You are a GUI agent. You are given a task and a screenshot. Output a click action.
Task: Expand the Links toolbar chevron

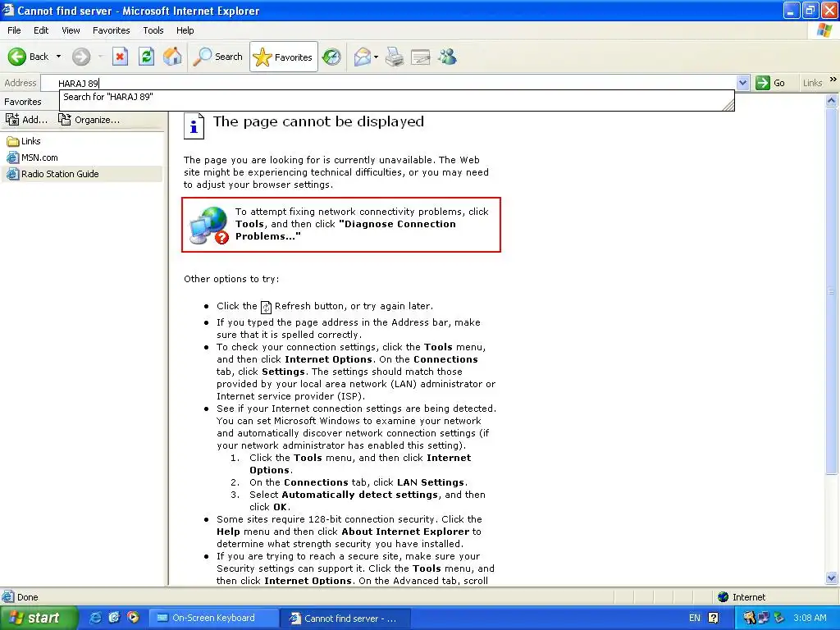[833, 80]
